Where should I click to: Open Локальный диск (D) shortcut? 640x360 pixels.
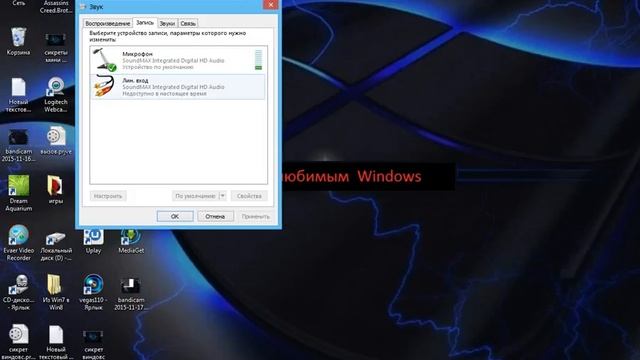[x=56, y=246]
